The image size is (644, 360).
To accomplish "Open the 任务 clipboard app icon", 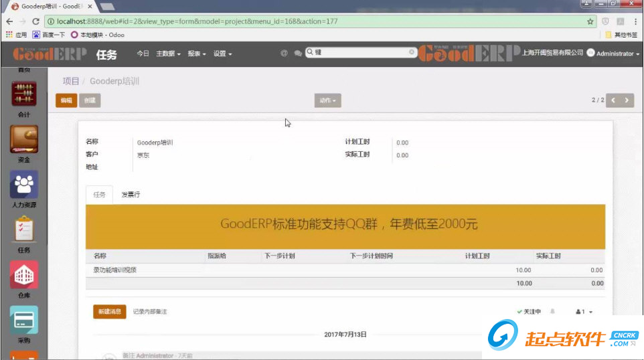I will (24, 229).
